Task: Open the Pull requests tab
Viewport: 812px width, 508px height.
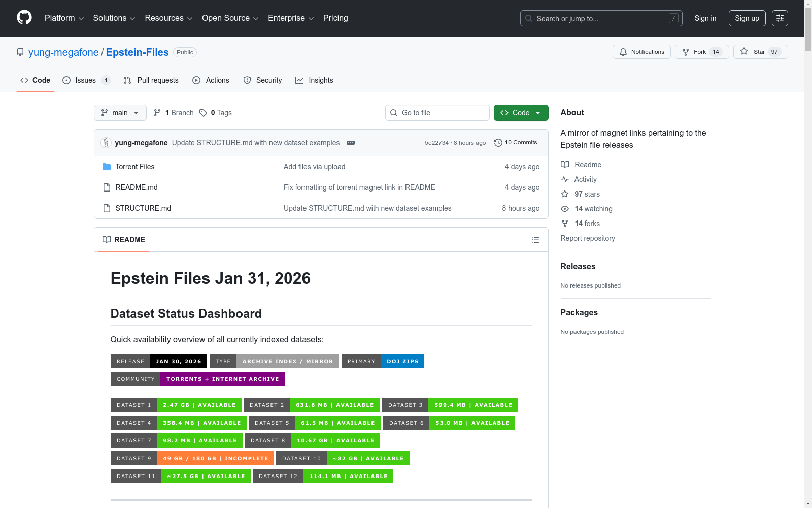Action: click(151, 80)
